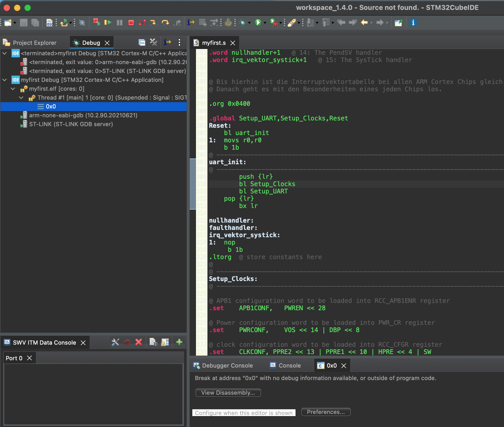Screen dimensions: 504x427
Task: Click the blue Information Center icon
Action: coord(413,23)
